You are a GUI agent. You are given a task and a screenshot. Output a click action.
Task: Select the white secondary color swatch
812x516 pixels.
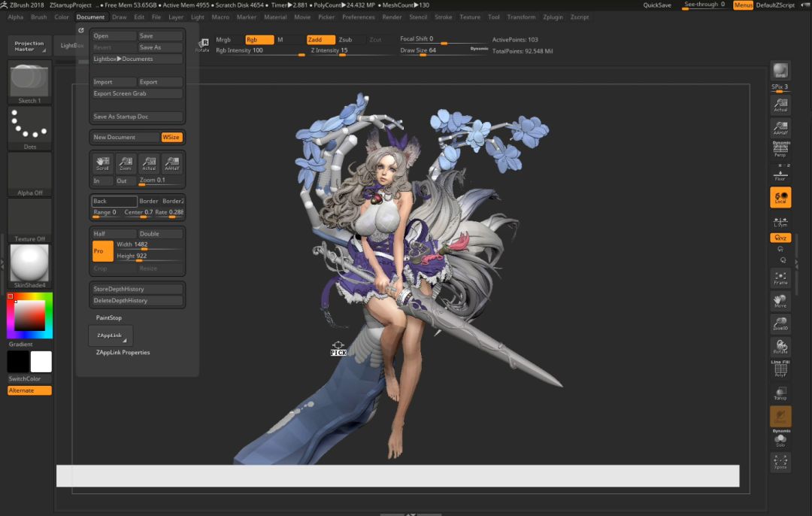[x=41, y=362]
